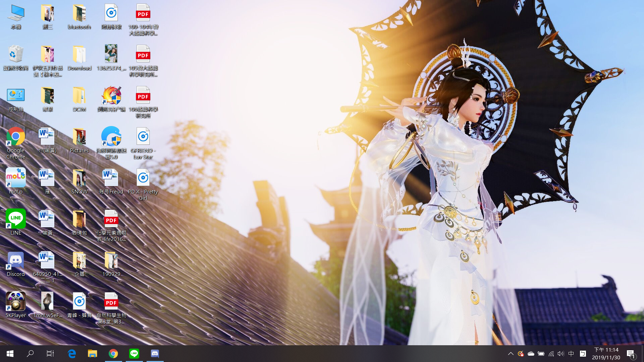Switch to Discord in the taskbar
The height and width of the screenshot is (362, 644).
click(155, 354)
